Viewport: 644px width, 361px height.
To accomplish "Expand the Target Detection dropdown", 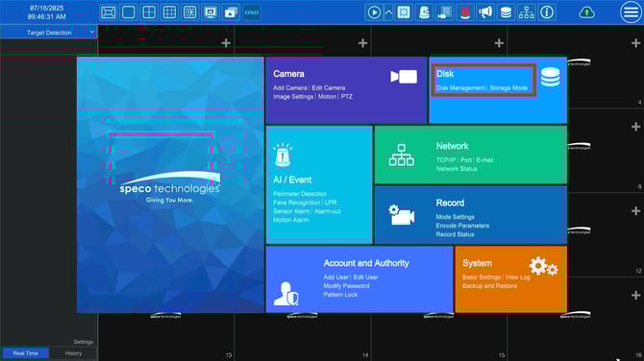I will (x=48, y=33).
